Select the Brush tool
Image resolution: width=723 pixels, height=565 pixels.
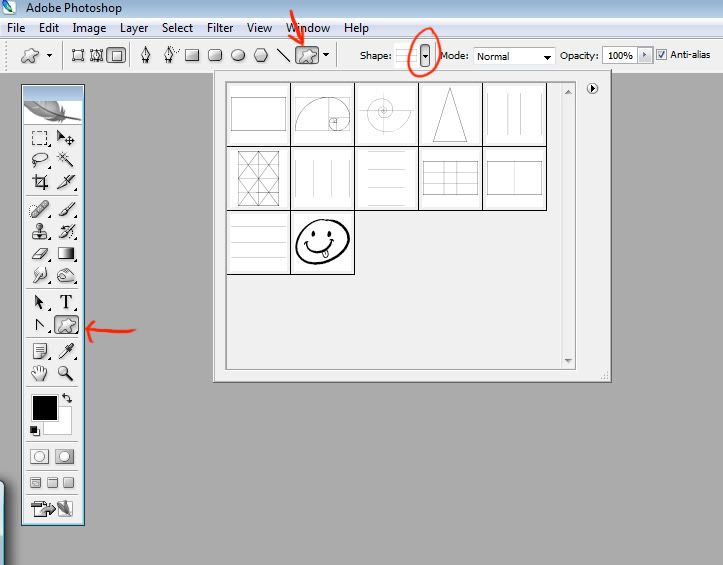pyautogui.click(x=65, y=209)
